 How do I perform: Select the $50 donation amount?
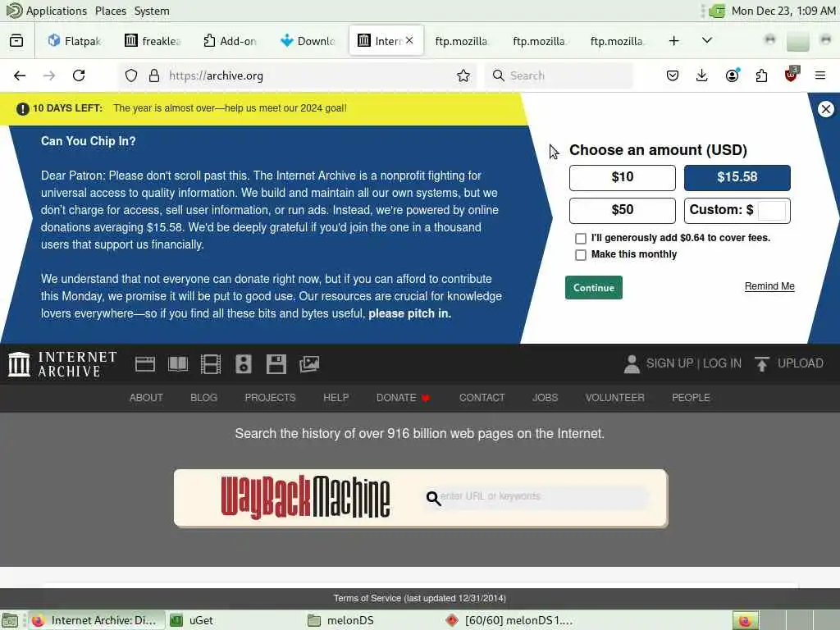(x=622, y=210)
